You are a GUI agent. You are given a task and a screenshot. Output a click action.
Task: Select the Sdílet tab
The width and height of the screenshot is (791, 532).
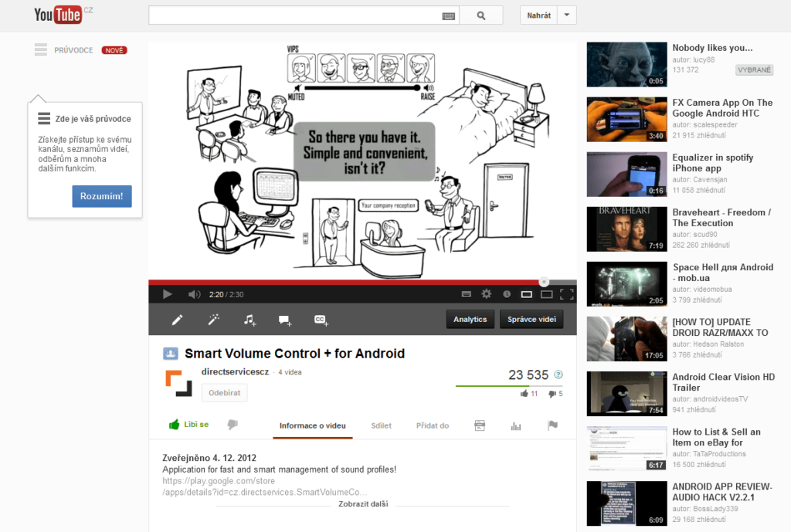(x=381, y=425)
